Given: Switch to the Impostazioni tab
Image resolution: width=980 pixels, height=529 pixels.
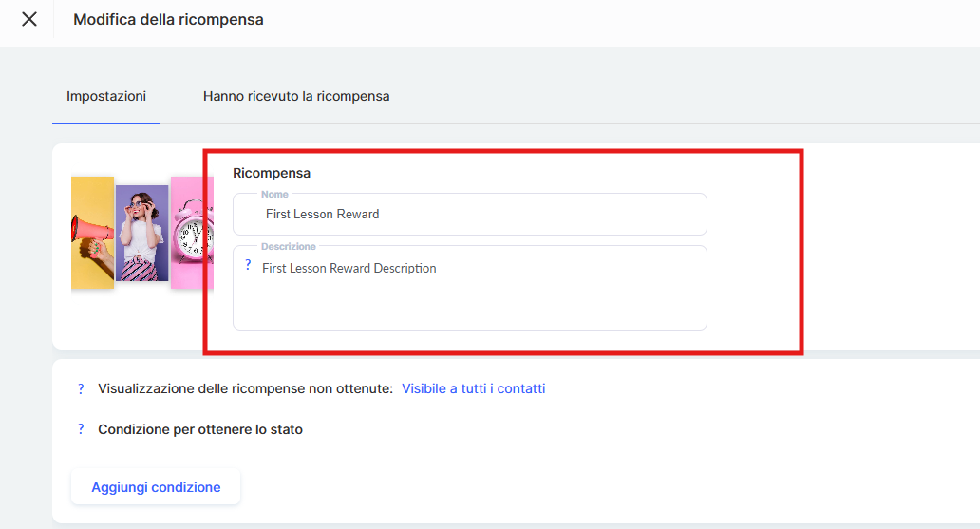Looking at the screenshot, I should pos(106,96).
